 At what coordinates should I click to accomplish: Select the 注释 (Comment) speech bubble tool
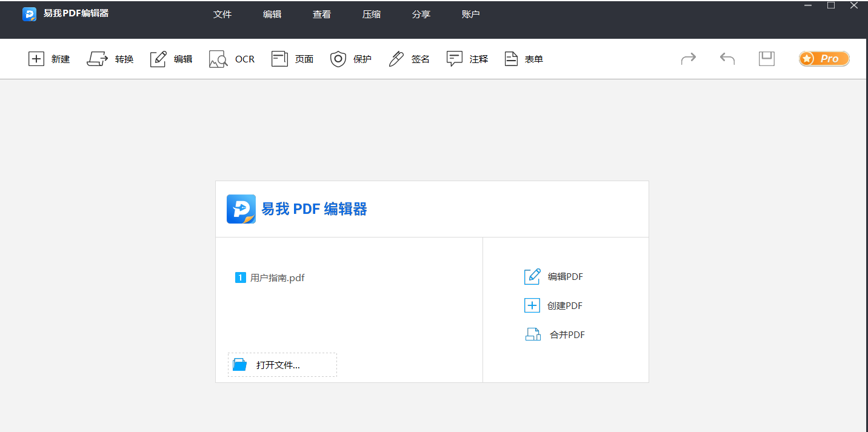(455, 59)
